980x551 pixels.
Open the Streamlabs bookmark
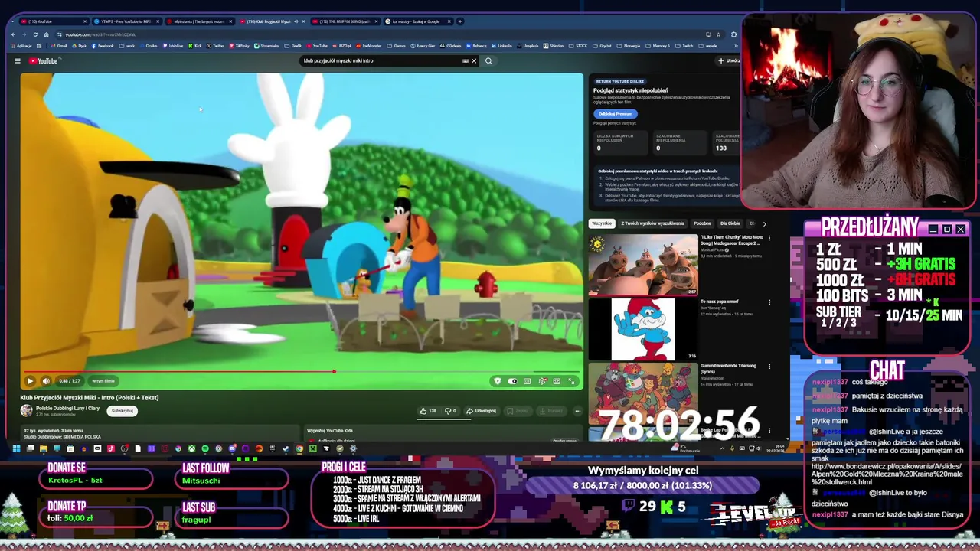(267, 46)
